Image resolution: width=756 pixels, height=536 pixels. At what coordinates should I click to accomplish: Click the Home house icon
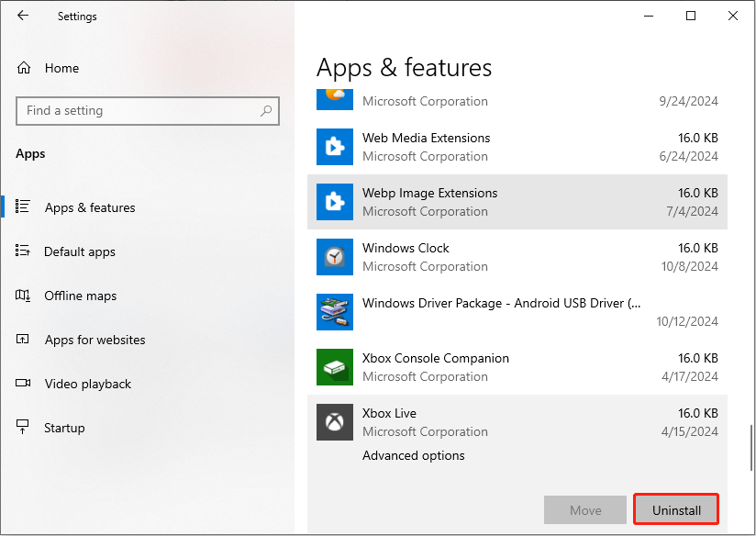coord(24,68)
